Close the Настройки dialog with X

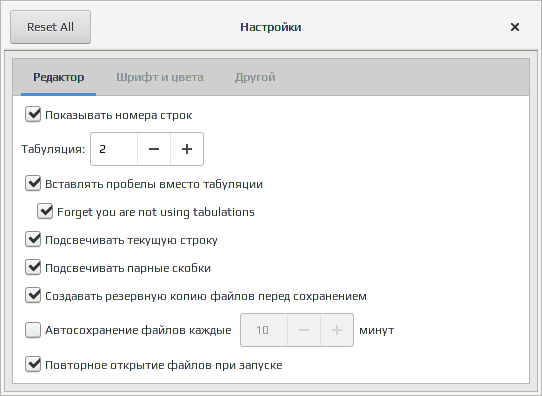(x=515, y=27)
